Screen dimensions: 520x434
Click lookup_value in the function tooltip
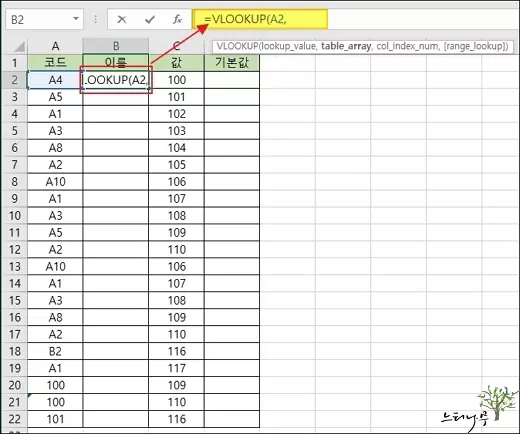click(288, 46)
